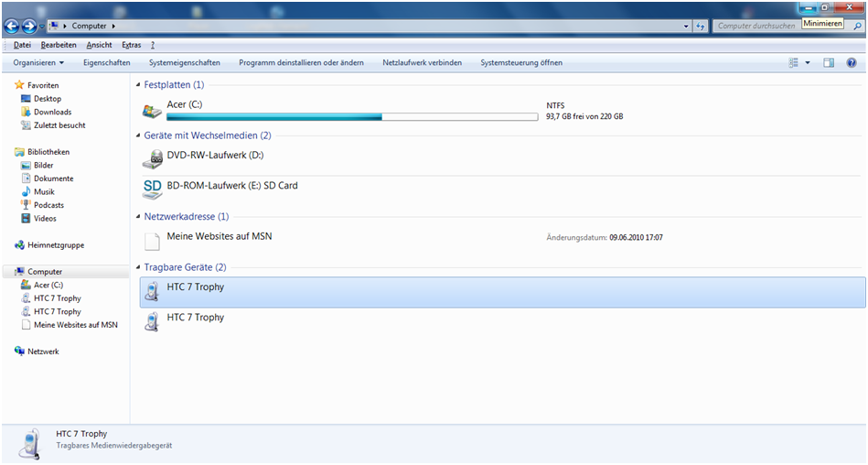Collapse the Festplatten (1) group
This screenshot has width=868, height=465.
coord(138,85)
